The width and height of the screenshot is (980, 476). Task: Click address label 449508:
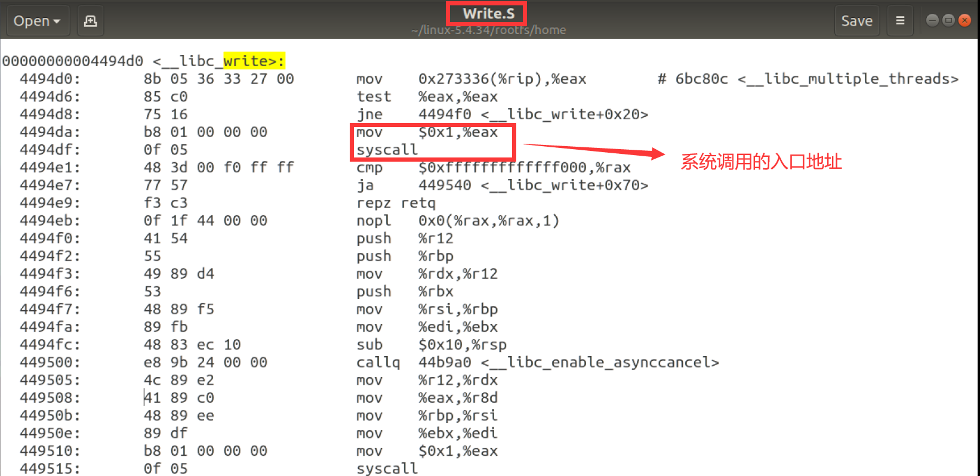50,398
